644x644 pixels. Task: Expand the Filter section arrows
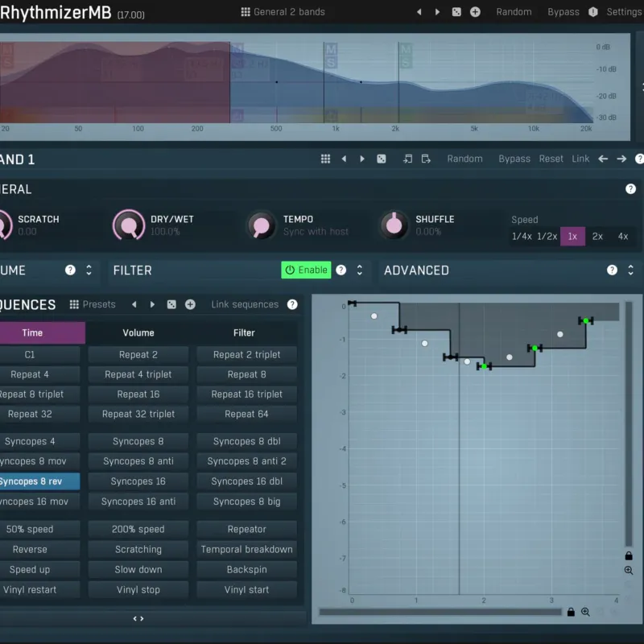[x=359, y=270]
